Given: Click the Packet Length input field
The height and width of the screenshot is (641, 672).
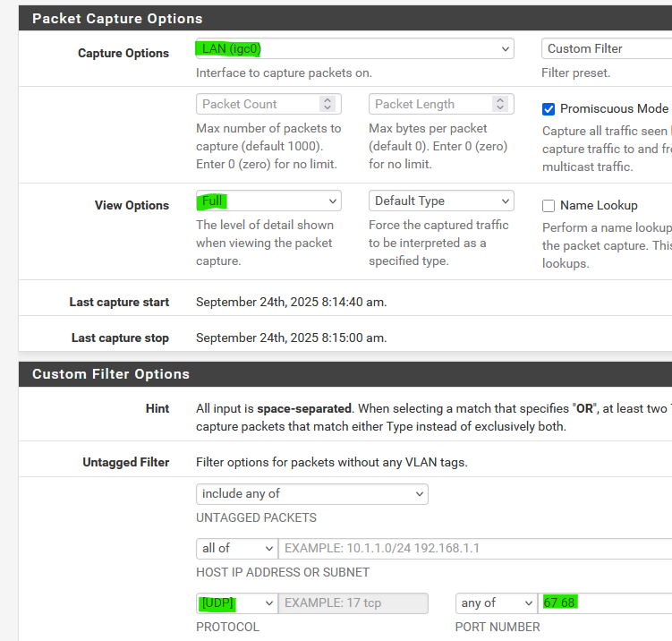Looking at the screenshot, I should 430,104.
